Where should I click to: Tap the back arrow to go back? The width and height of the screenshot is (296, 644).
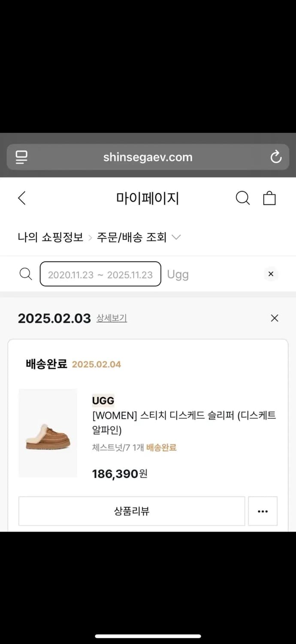click(21, 198)
